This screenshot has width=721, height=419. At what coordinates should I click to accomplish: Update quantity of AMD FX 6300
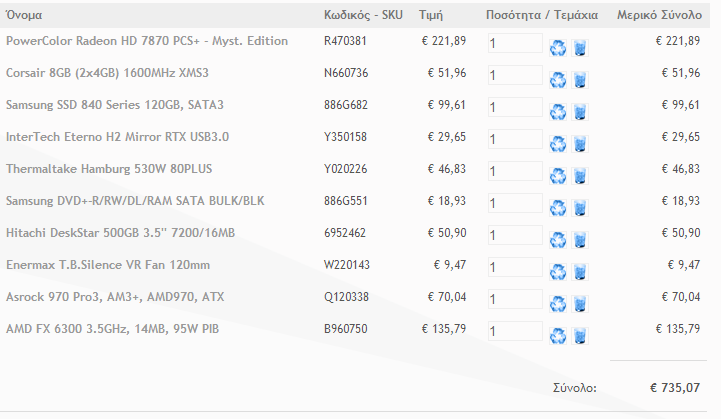558,336
